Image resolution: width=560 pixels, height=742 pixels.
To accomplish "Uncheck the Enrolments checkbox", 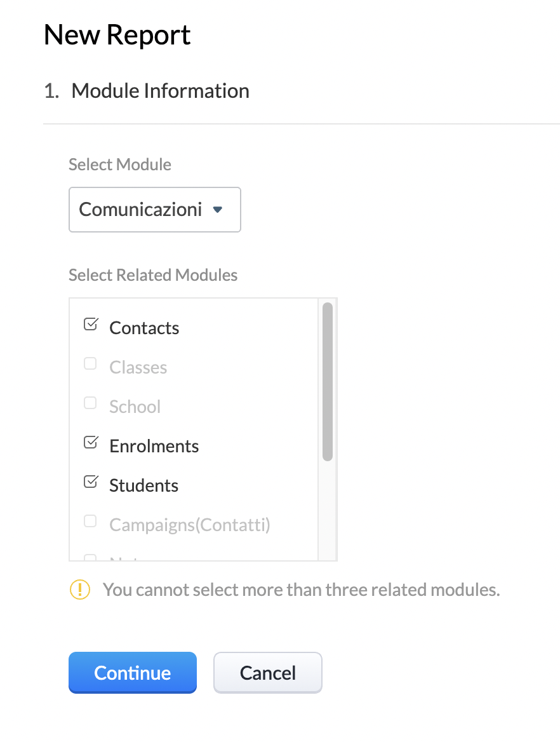I will [91, 443].
